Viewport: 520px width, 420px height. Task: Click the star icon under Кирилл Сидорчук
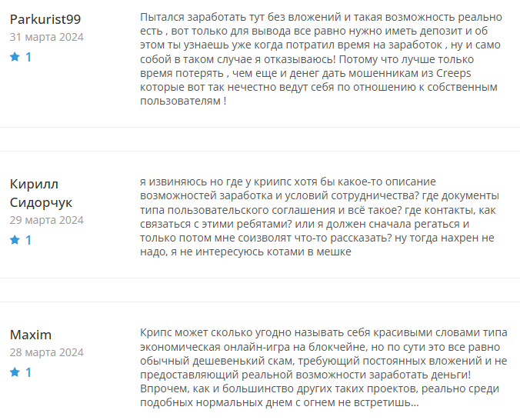click(x=15, y=240)
